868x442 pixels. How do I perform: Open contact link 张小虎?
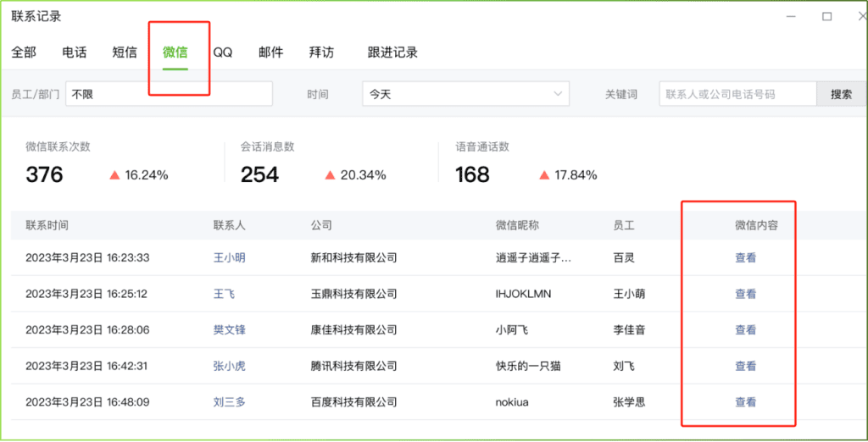tap(230, 367)
